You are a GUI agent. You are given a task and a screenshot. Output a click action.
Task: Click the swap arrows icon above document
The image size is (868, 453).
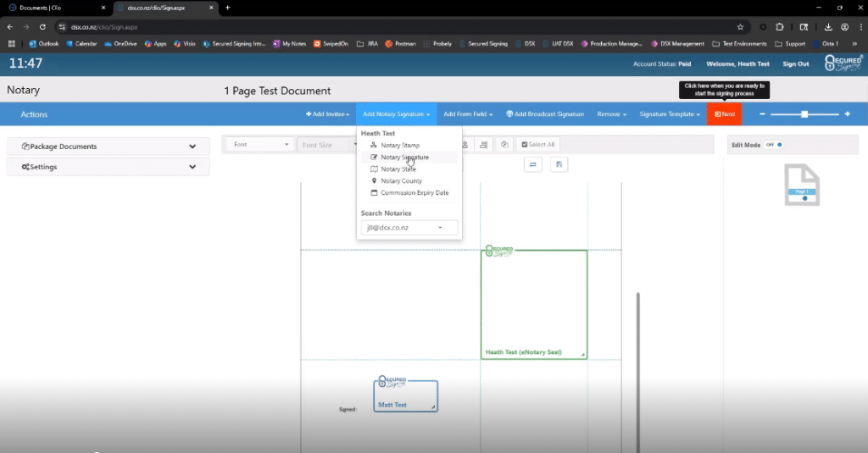[533, 165]
